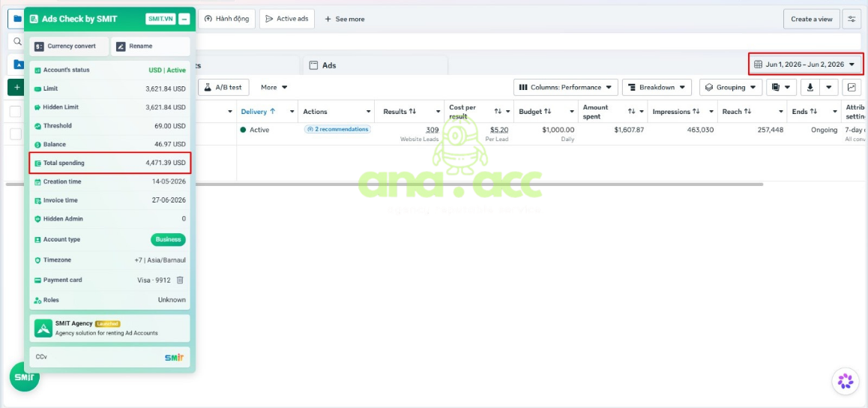Click the Business account type badge

click(169, 240)
